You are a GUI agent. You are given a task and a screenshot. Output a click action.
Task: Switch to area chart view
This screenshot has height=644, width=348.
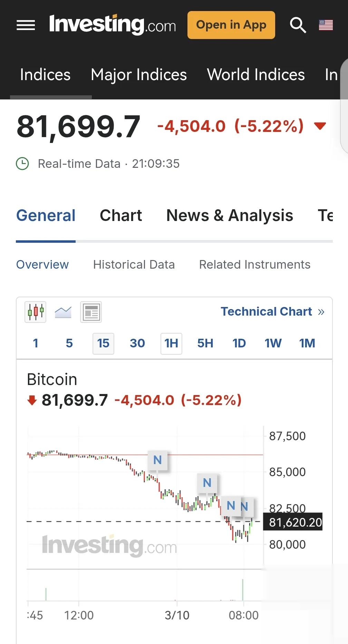click(x=63, y=312)
